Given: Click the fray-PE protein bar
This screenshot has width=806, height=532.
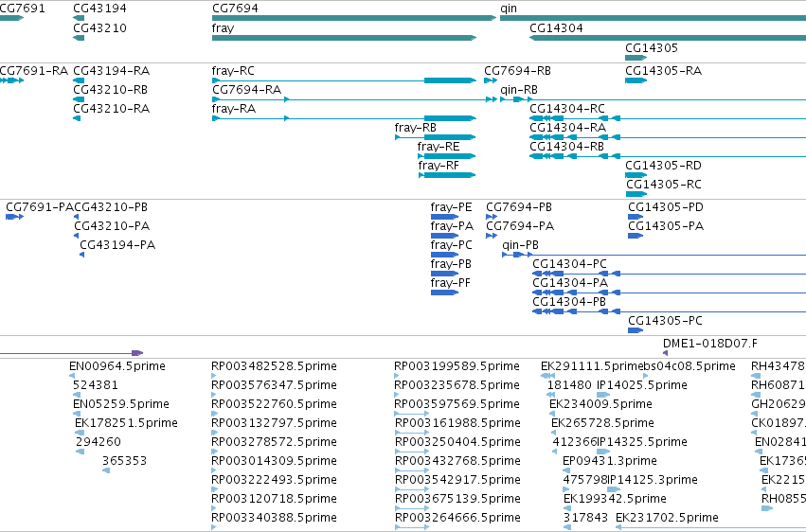Looking at the screenshot, I should pyautogui.click(x=444, y=217).
